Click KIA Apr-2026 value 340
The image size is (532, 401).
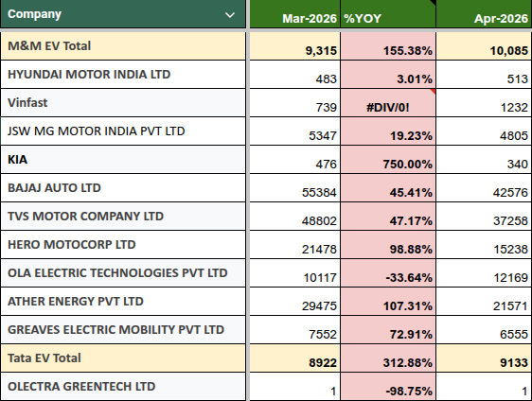point(484,160)
